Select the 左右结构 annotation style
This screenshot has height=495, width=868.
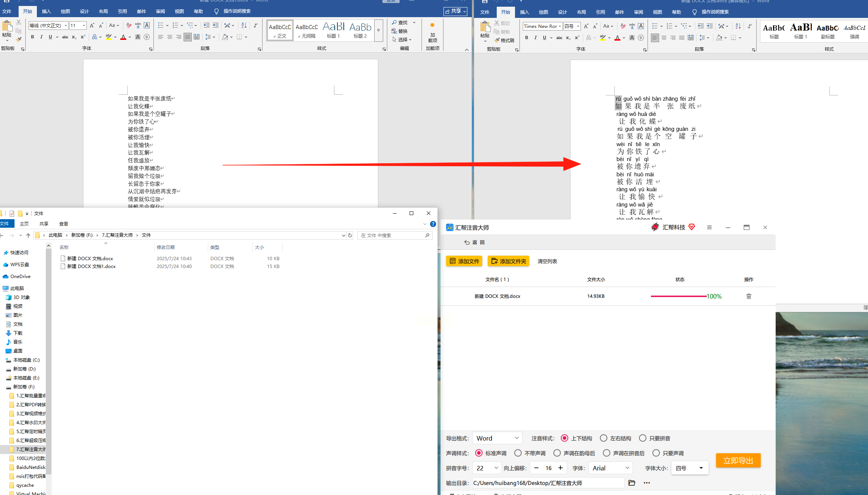tap(615, 438)
